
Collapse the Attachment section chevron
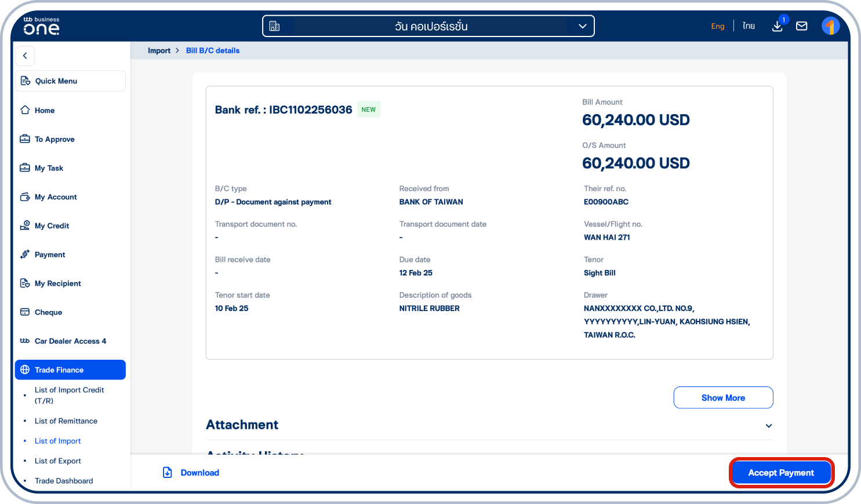[769, 425]
